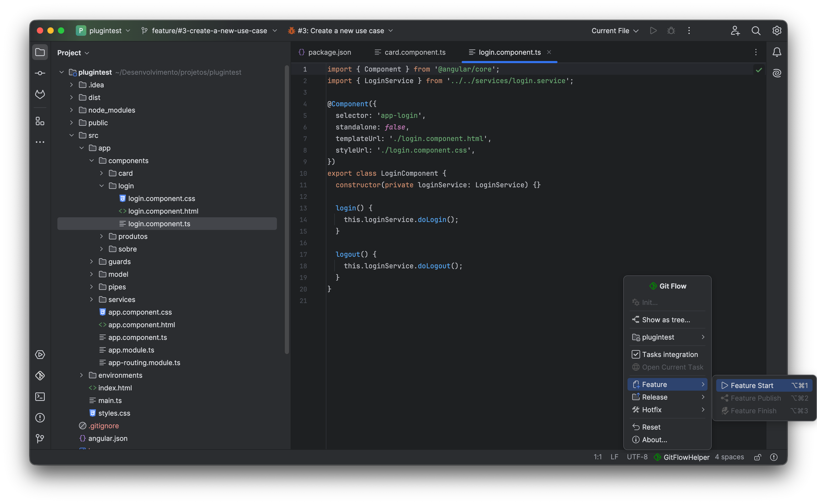Switch to the package.json tab
The image size is (817, 504).
pyautogui.click(x=325, y=52)
